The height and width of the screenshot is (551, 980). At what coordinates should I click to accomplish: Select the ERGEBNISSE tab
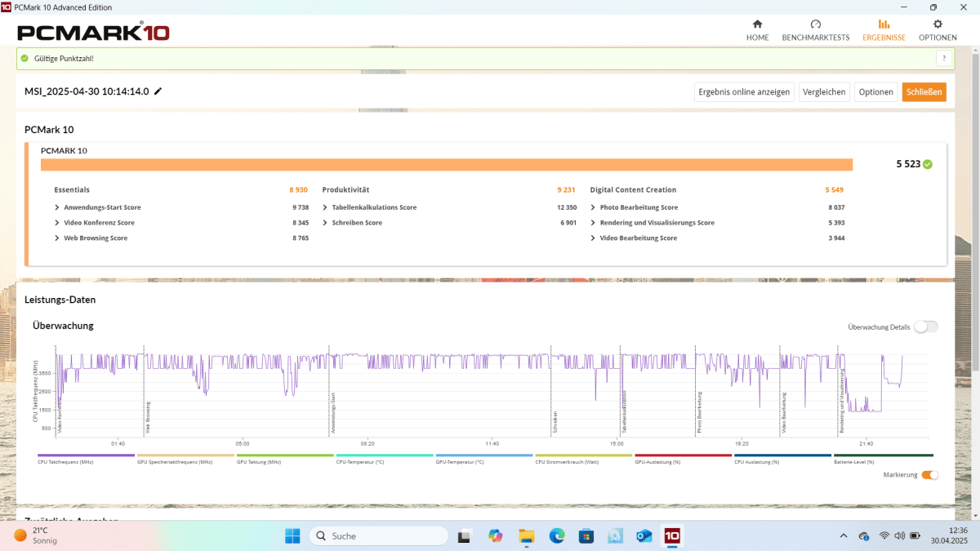pos(884,30)
